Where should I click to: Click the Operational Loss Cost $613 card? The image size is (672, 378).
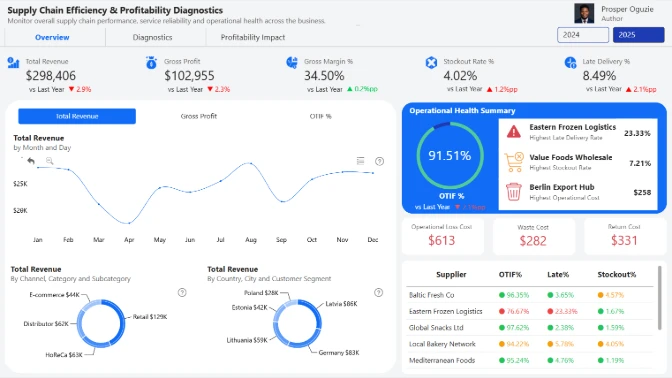[x=442, y=236]
